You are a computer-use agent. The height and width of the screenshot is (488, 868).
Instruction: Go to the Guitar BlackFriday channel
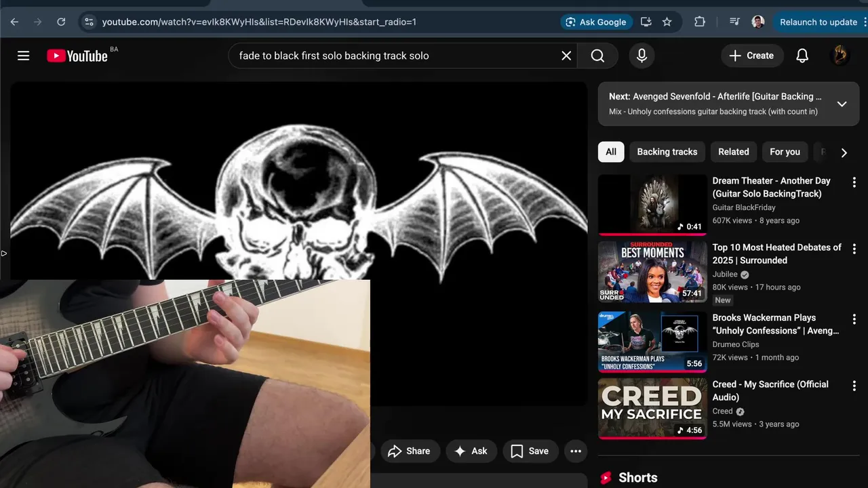[744, 207]
